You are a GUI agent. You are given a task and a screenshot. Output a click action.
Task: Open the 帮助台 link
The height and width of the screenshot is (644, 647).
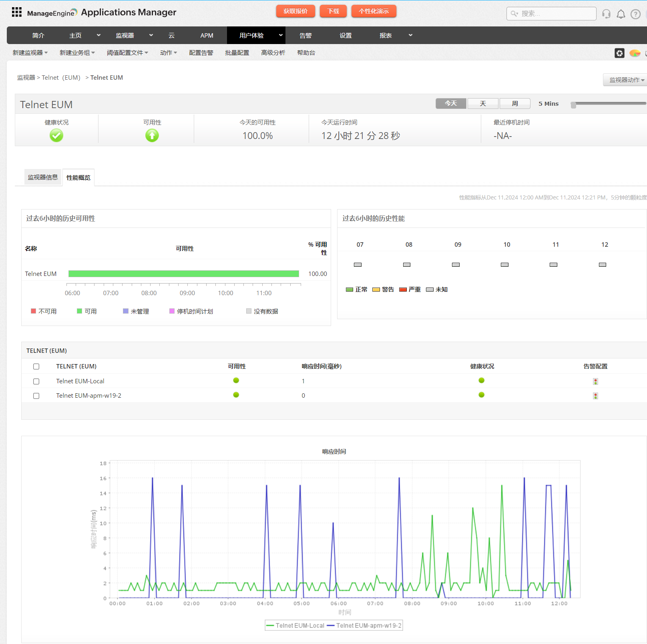coord(306,53)
